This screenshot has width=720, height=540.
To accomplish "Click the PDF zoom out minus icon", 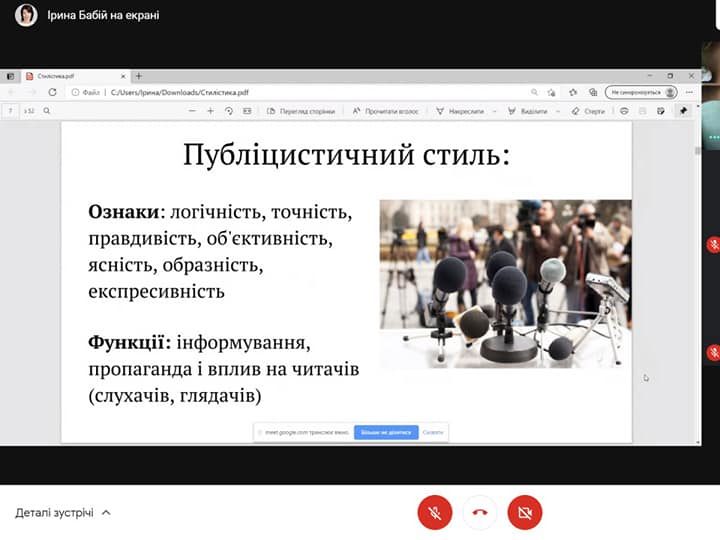I will 192,111.
